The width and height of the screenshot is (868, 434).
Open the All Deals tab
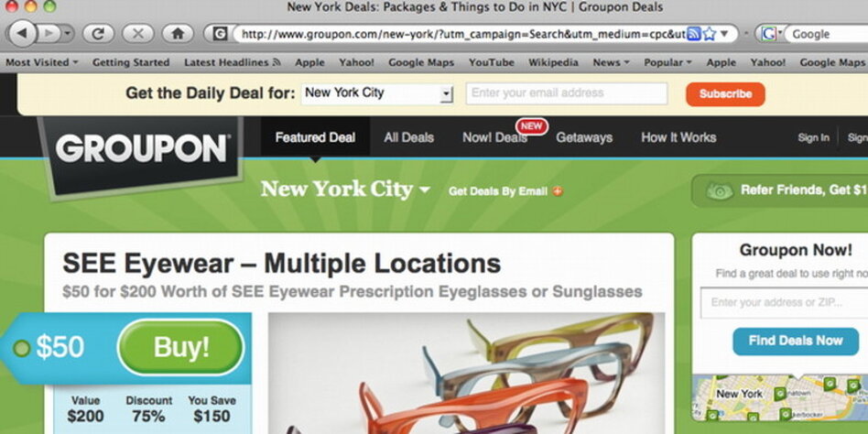(x=409, y=137)
